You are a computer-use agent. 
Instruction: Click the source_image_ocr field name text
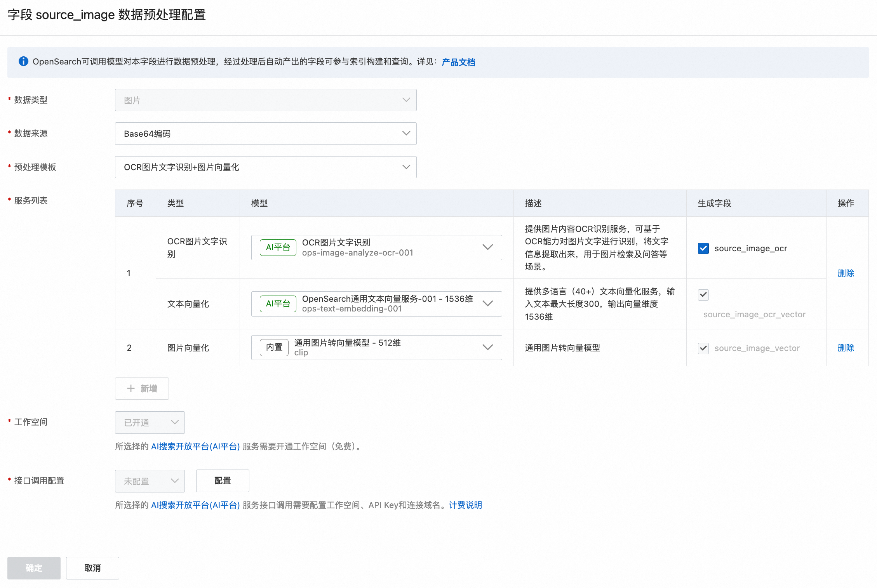751,248
